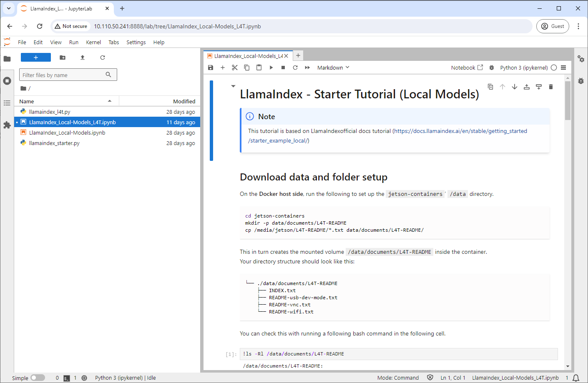Screen dimensions: 588x383
Task: Insert a cell above via cell toolbar
Action: [x=527, y=87]
